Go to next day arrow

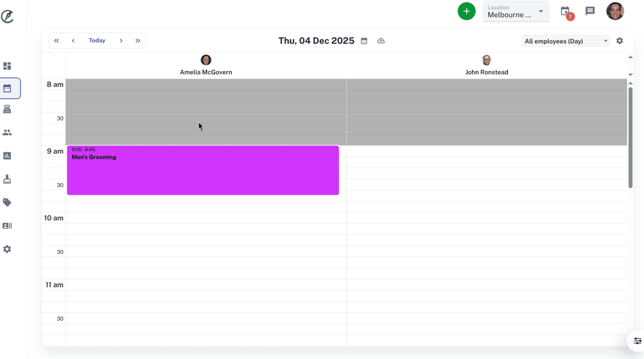121,41
